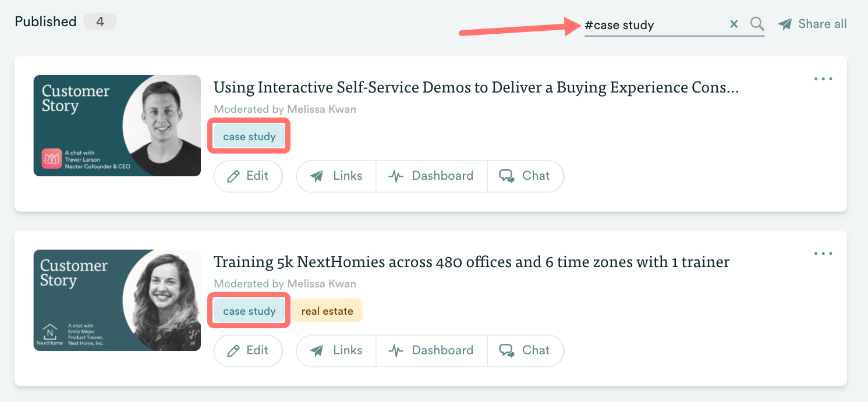Open the Trevor Larson Customer Story thumbnail
This screenshot has width=868, height=402.
[x=117, y=126]
